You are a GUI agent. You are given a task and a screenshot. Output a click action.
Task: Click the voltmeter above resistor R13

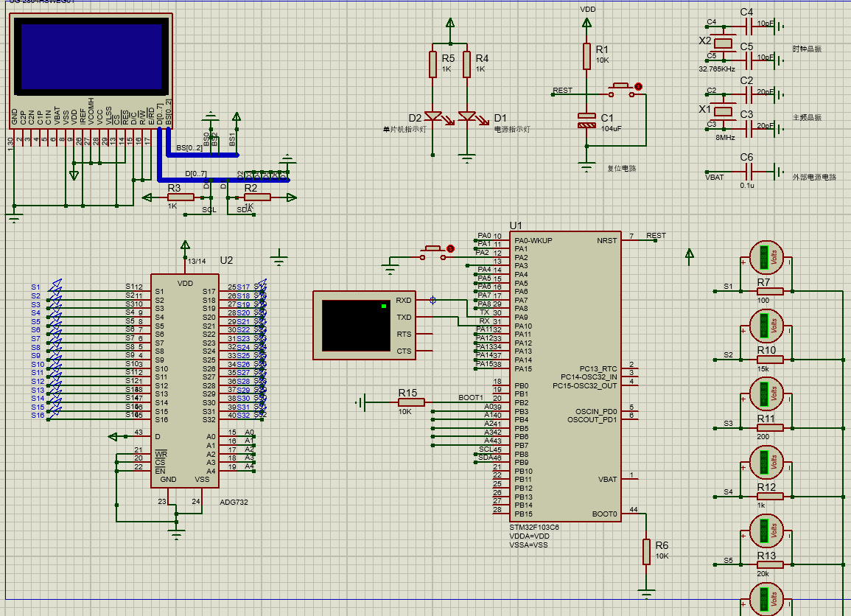[766, 531]
